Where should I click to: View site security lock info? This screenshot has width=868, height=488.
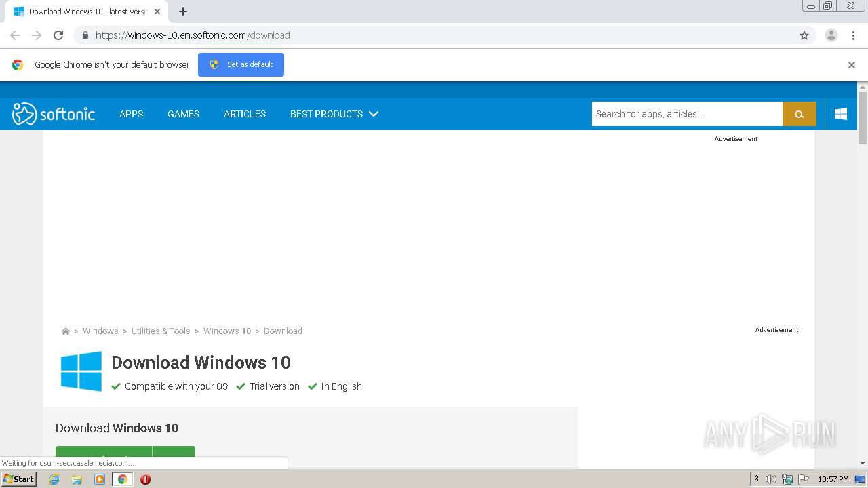85,35
